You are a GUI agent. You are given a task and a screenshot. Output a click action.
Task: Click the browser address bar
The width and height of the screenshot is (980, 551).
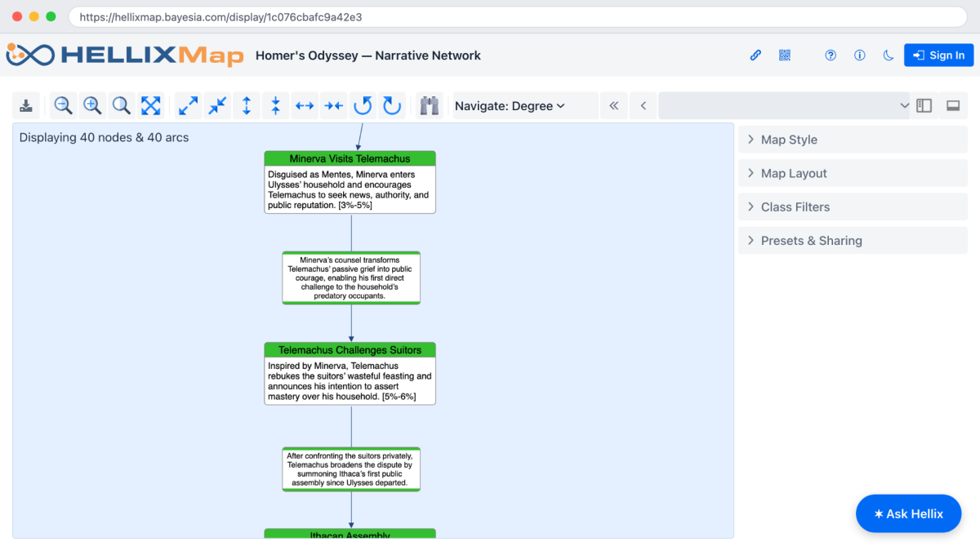click(x=518, y=16)
